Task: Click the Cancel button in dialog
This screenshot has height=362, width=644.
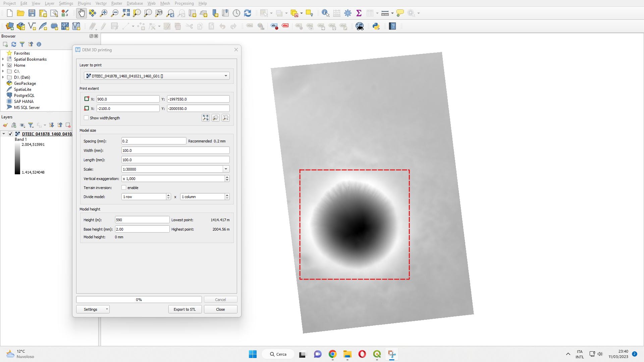Action: (220, 299)
